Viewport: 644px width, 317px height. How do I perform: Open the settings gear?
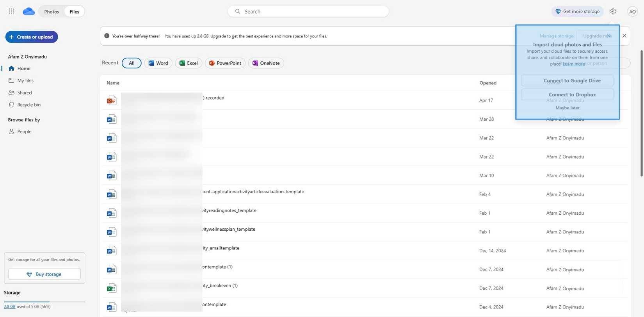pyautogui.click(x=613, y=11)
